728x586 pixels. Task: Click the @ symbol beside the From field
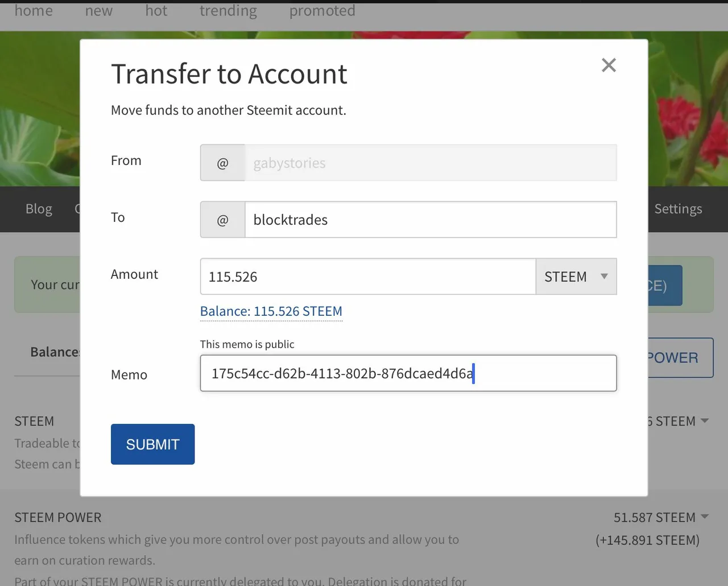(222, 163)
